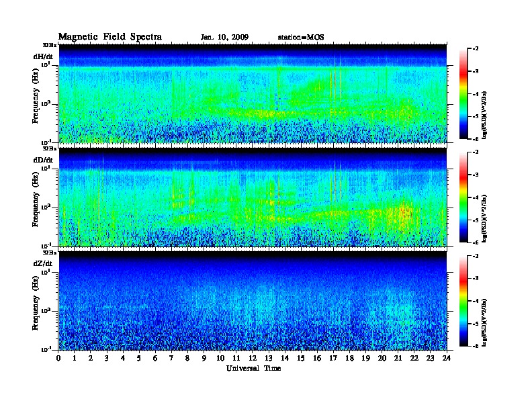
Task: Click hour tick label 21 on the time axis
Action: [x=398, y=358]
